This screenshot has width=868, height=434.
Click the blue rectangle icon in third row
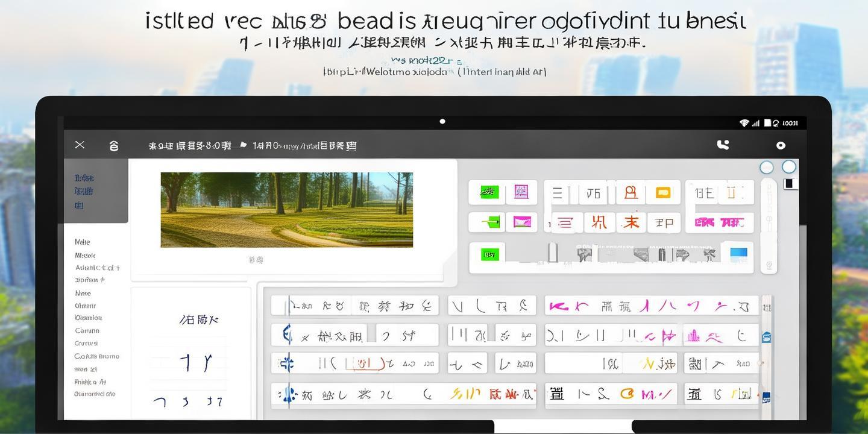738,253
